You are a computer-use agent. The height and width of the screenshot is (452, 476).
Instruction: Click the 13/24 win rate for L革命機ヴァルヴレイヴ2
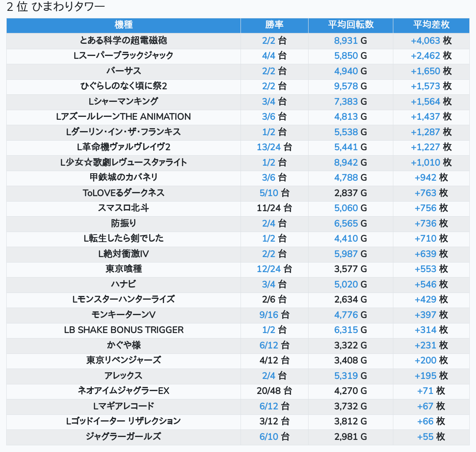(269, 147)
